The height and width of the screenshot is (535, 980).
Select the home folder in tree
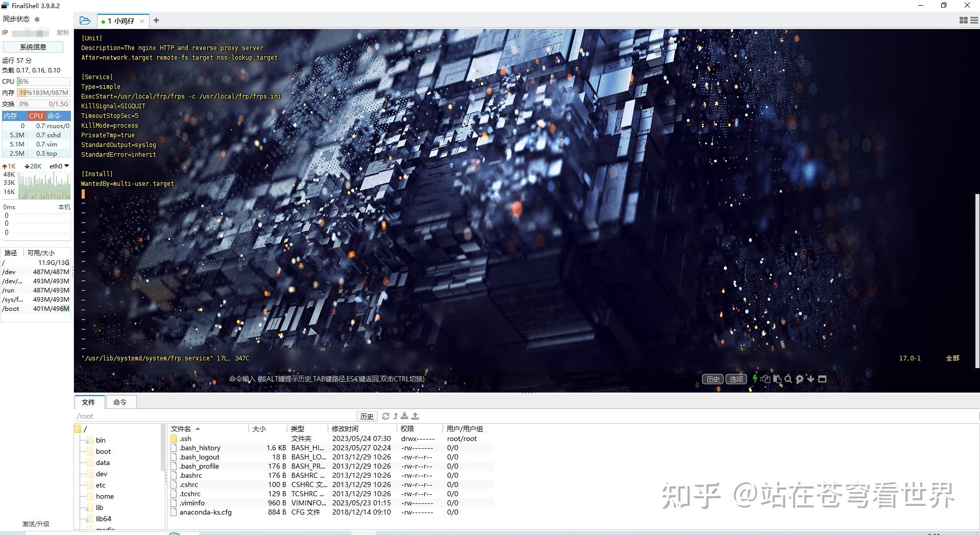coord(100,496)
